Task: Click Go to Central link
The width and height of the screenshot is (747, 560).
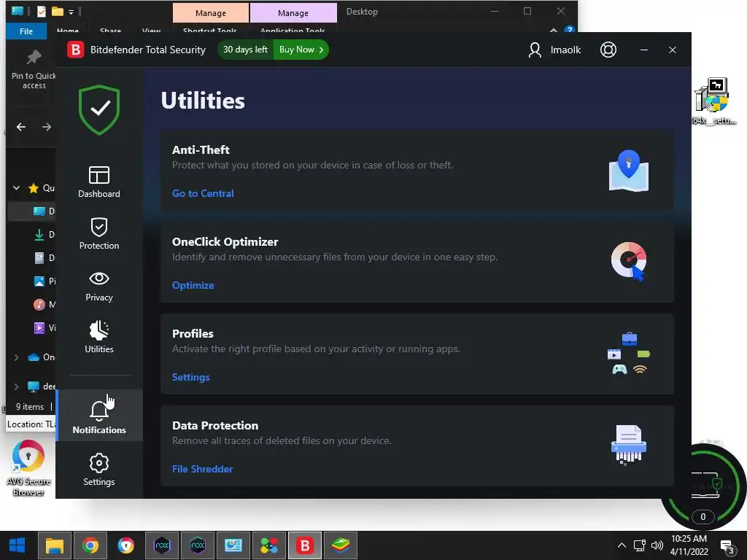Action: 203,193
